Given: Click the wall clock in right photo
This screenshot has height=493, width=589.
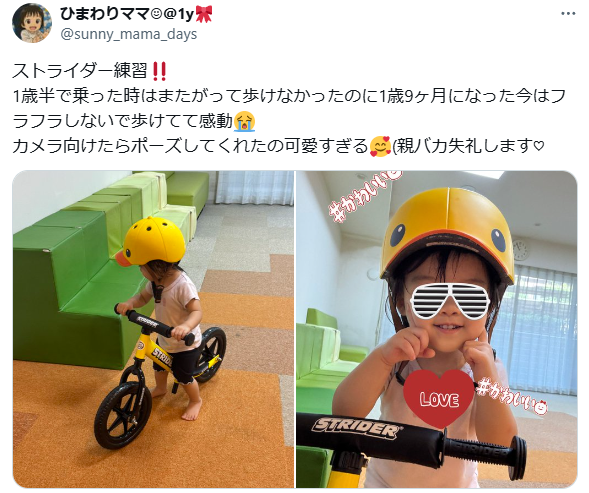Looking at the screenshot, I should point(521,250).
